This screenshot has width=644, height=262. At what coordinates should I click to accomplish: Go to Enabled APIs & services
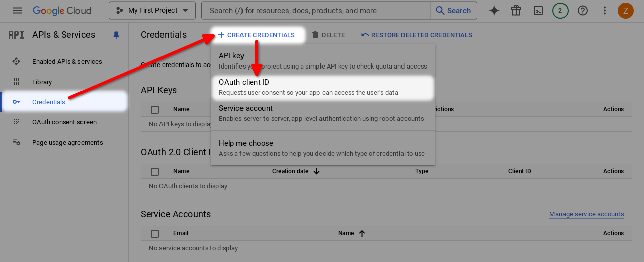pos(67,61)
